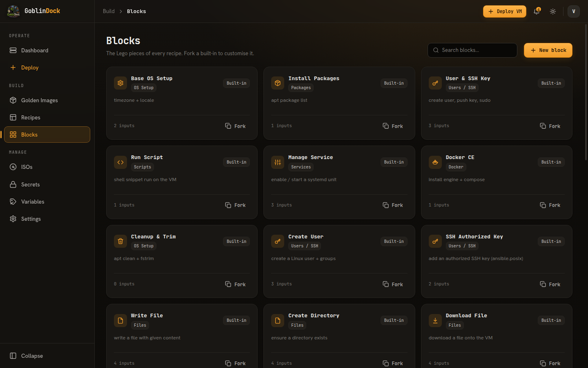588x368 pixels.
Task: Fork the Download File block
Action: [550, 363]
